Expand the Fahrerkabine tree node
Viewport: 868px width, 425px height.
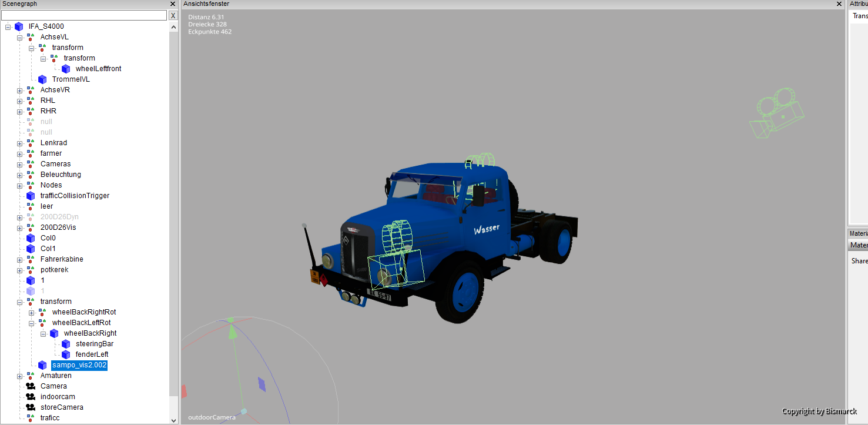[20, 259]
